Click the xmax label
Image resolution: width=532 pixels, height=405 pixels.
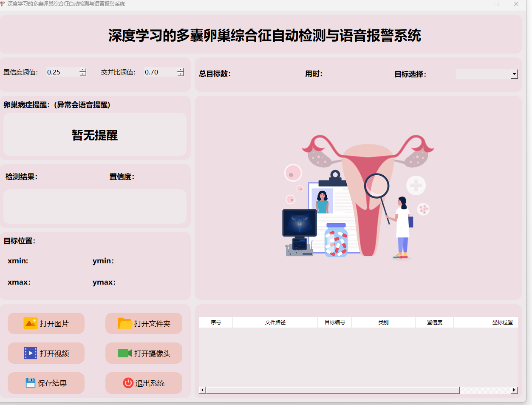point(19,282)
